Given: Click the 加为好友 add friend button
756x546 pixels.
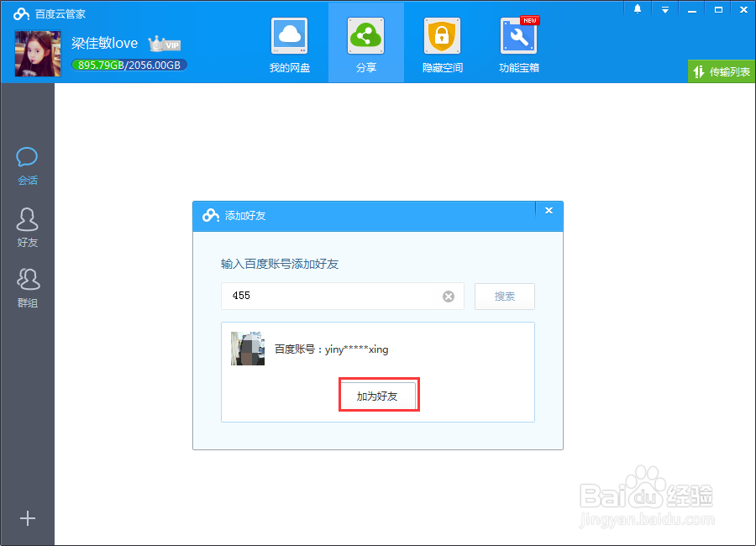Looking at the screenshot, I should (x=377, y=396).
